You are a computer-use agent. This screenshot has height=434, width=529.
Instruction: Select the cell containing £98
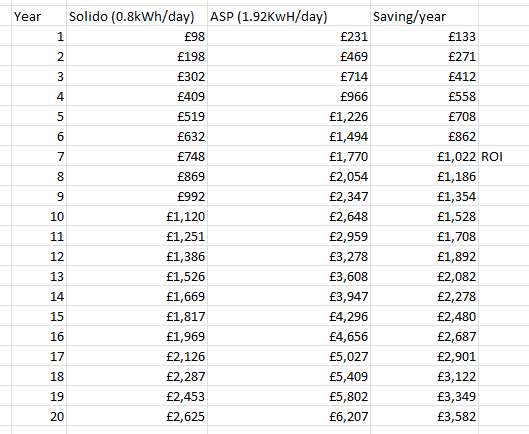click(137, 36)
